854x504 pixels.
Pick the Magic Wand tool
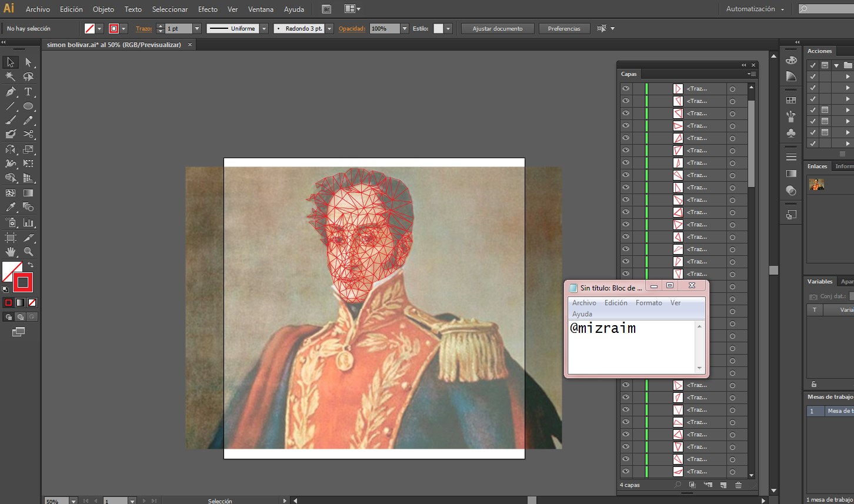coord(11,76)
